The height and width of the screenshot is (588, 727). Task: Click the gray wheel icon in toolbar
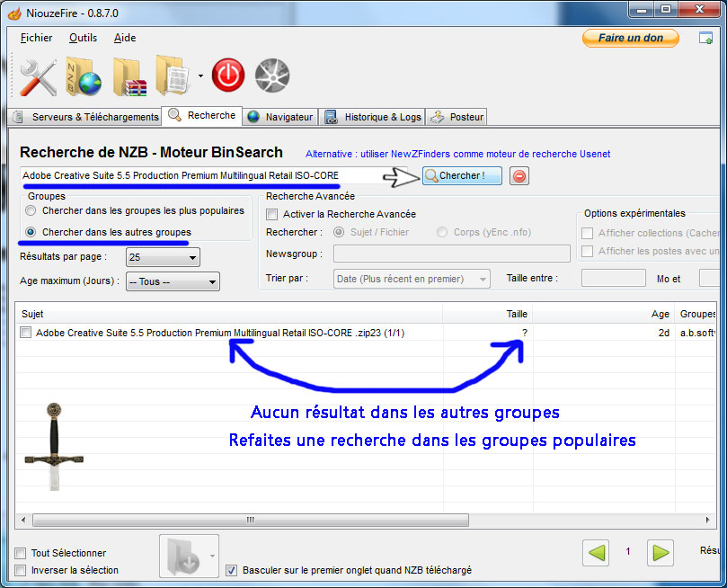272,76
